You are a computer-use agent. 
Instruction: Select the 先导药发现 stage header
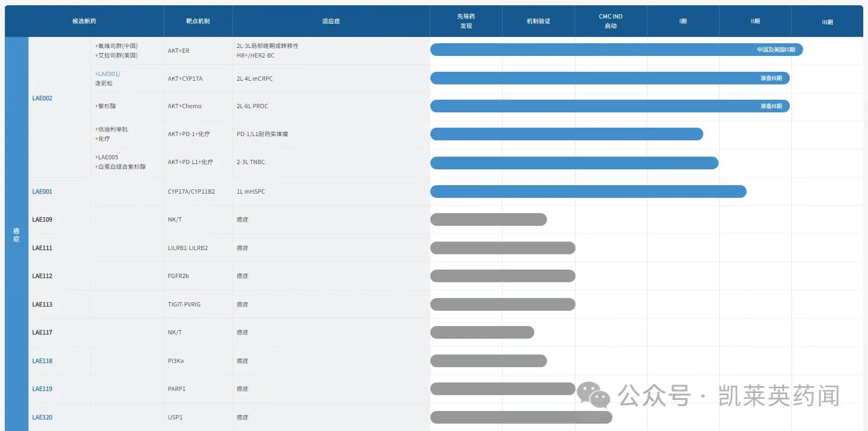coord(466,21)
